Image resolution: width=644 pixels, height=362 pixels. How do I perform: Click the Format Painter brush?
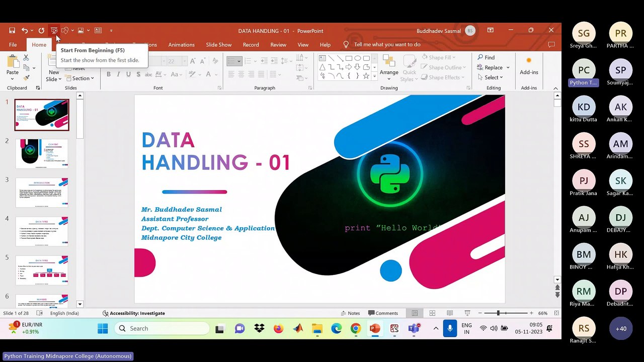click(x=26, y=78)
